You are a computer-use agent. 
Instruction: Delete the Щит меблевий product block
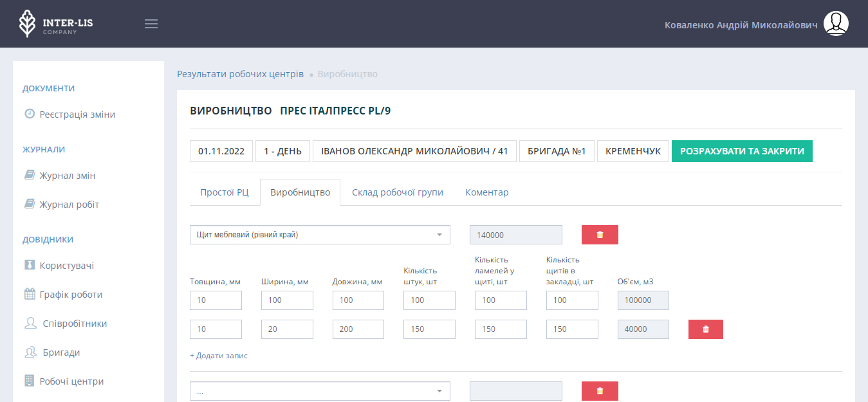coord(600,235)
